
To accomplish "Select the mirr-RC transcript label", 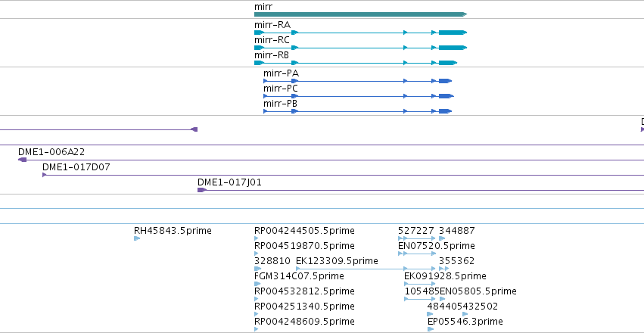I will pyautogui.click(x=272, y=40).
